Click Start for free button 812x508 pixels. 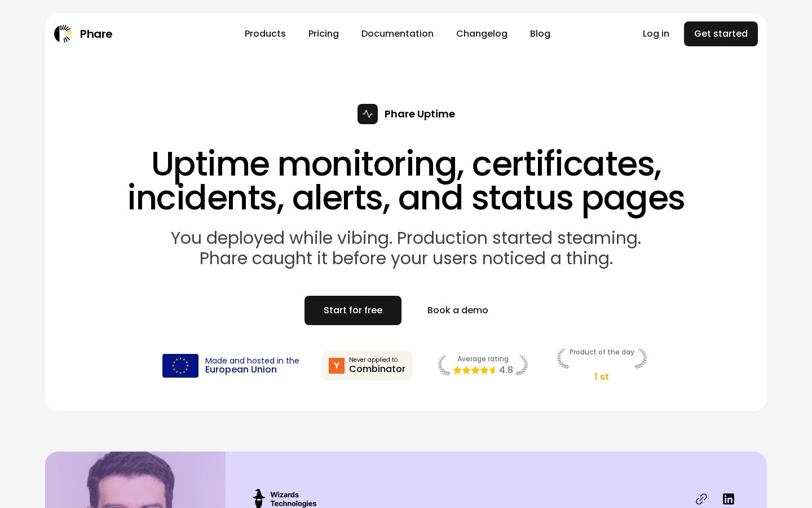353,310
